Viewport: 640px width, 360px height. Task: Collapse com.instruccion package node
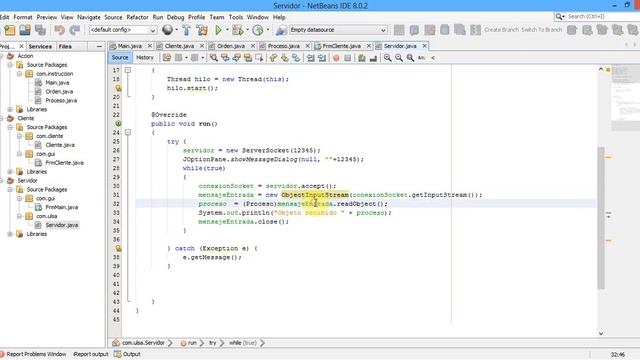(19, 74)
